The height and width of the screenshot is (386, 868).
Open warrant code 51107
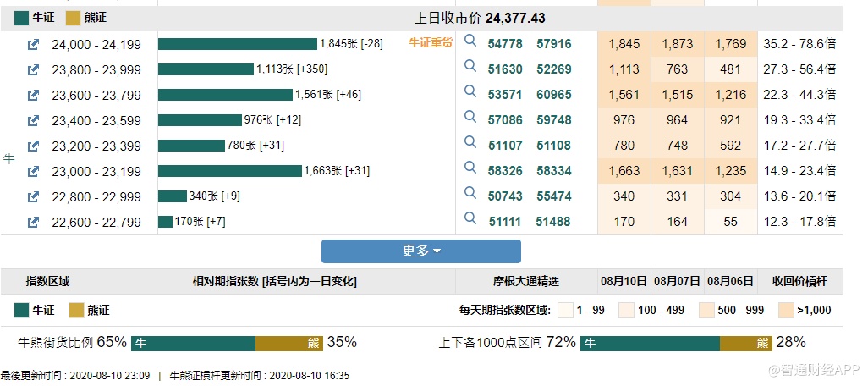click(x=505, y=146)
